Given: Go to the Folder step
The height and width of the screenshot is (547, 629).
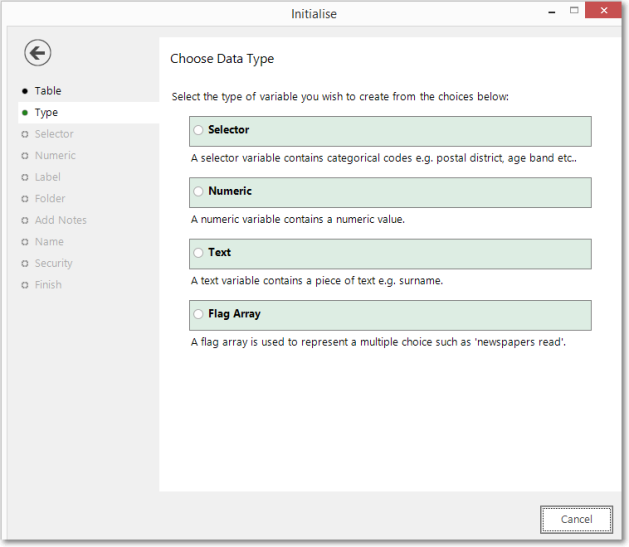Looking at the screenshot, I should 50,199.
